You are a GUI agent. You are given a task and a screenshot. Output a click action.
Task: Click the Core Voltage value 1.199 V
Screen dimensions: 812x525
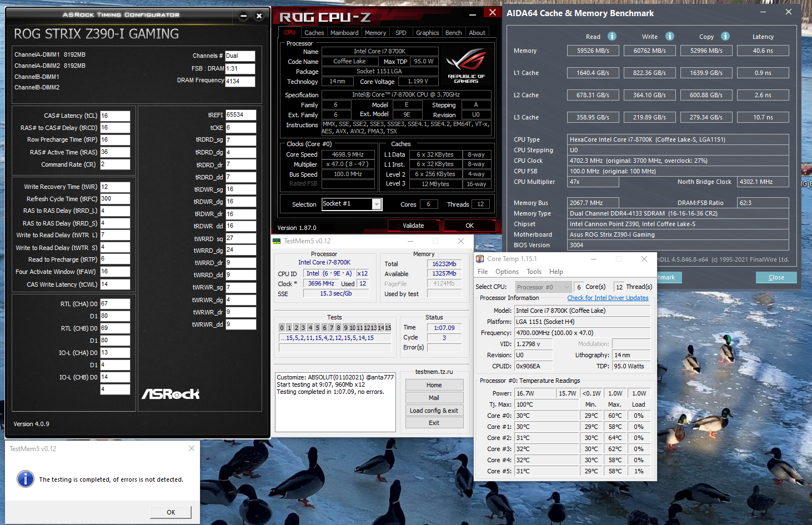(x=418, y=81)
